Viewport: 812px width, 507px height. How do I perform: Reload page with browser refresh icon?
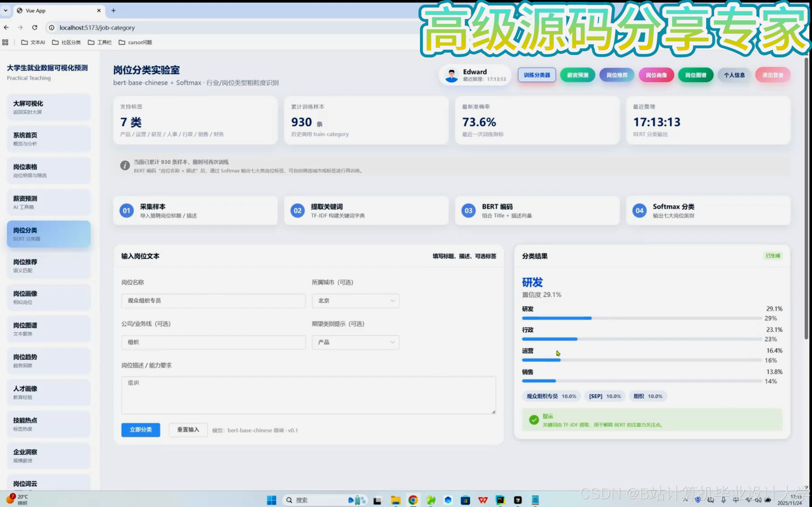click(35, 27)
